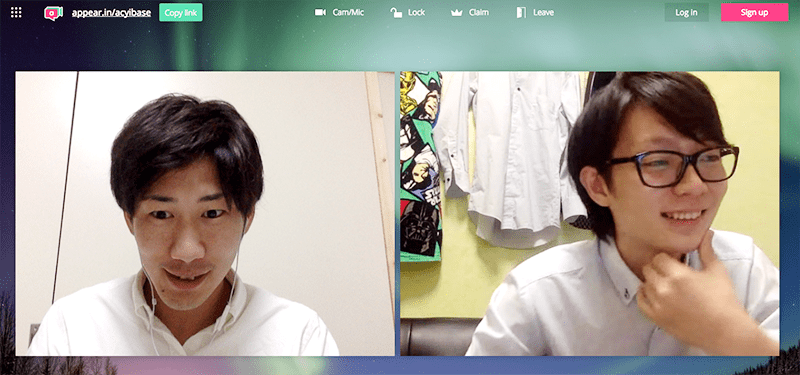
Task: Click the crown icon
Action: 457,13
